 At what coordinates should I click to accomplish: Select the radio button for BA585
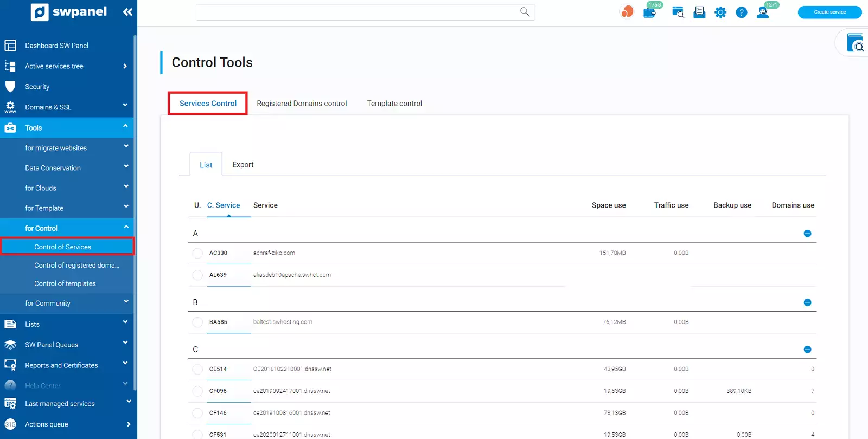[x=197, y=322]
